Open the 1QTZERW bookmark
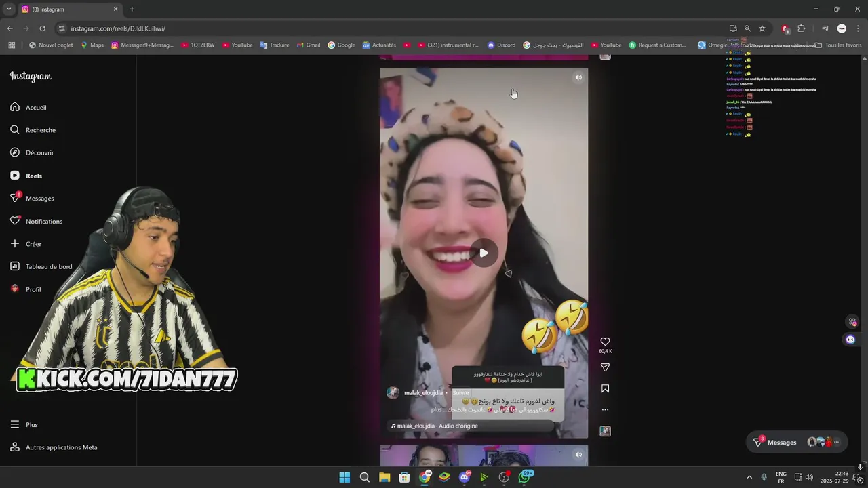 point(198,45)
